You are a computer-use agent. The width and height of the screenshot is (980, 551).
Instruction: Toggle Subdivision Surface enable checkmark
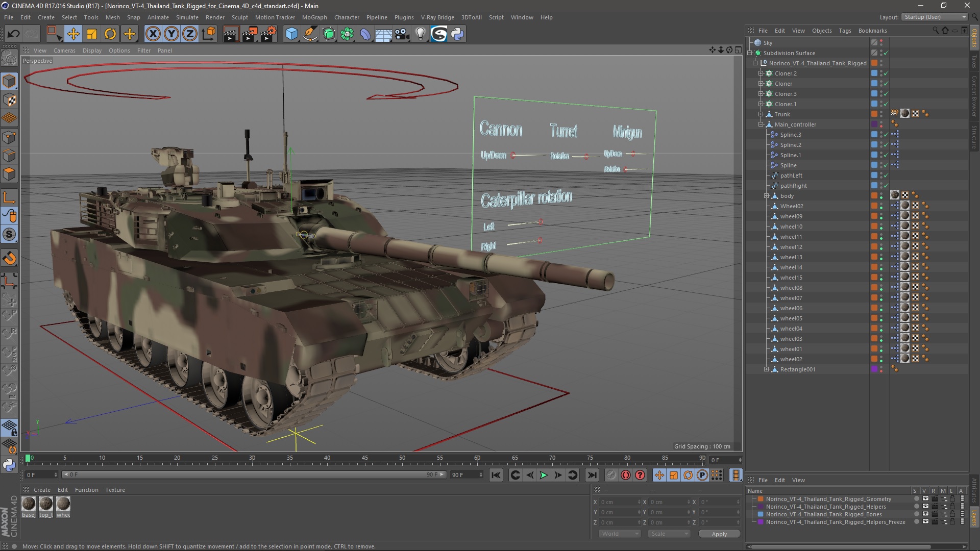coord(886,53)
